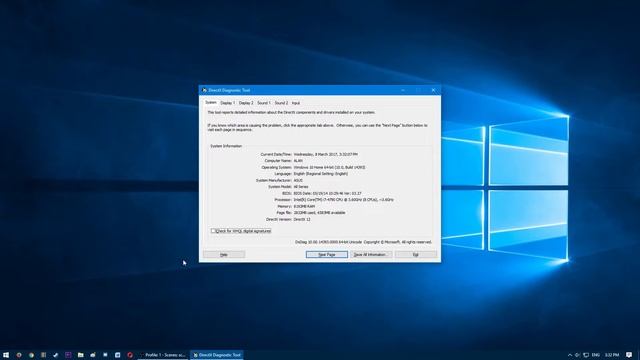Minimize the DirectX Diagnostic Tool window
640x360 pixels.
point(403,90)
